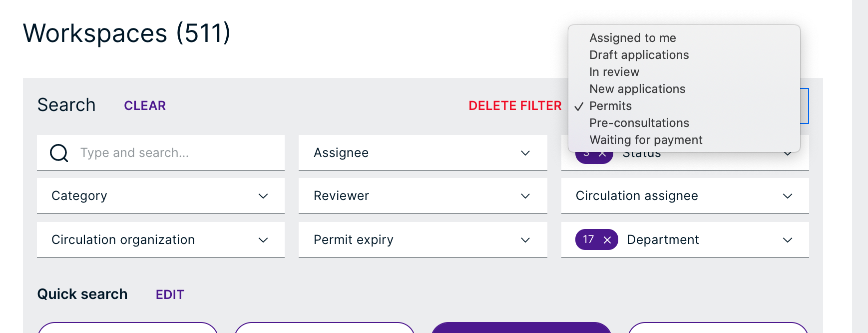The image size is (868, 333).
Task: Select 'Waiting for payment' filter
Action: coord(646,140)
